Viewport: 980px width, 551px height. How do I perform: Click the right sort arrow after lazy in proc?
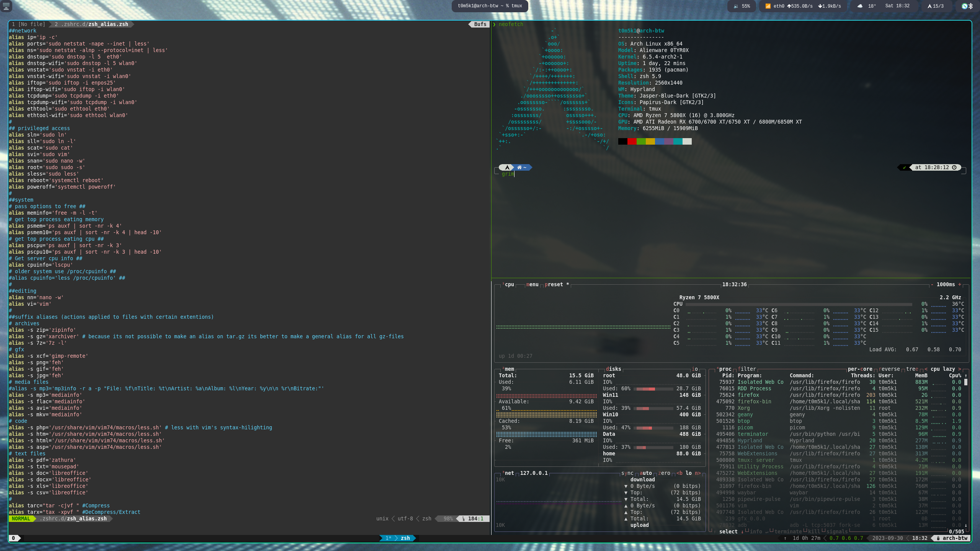point(960,369)
